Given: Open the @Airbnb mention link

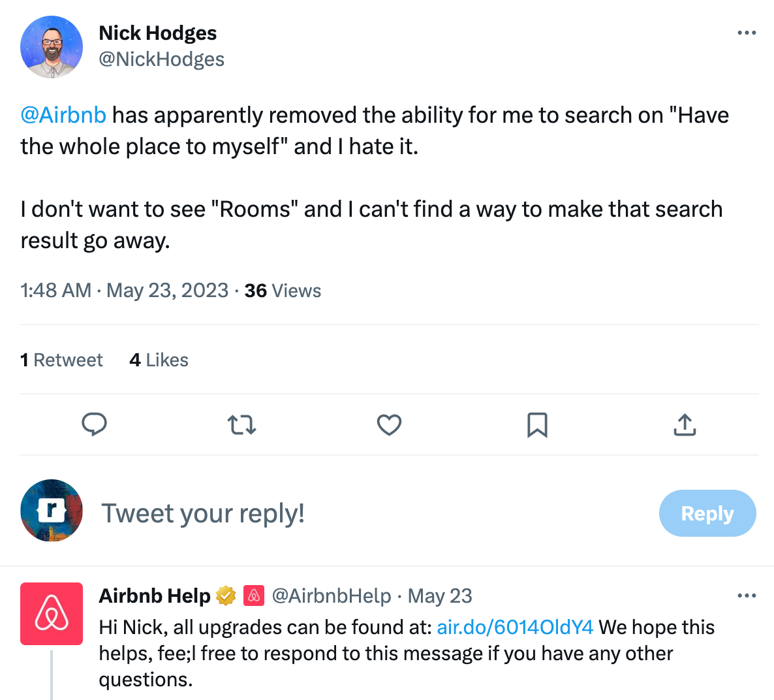Looking at the screenshot, I should [x=63, y=115].
